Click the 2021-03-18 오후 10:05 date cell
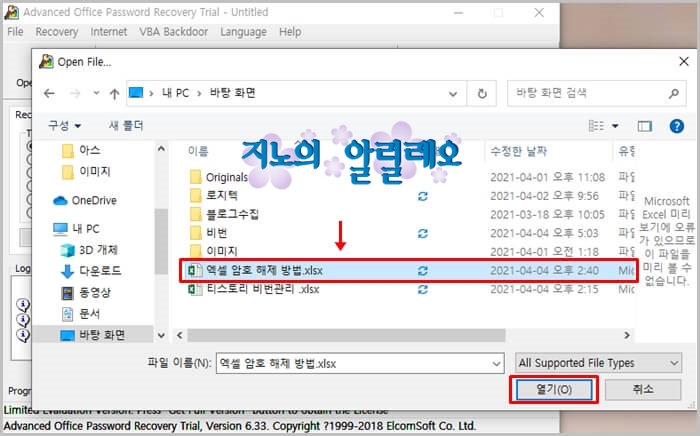The width and height of the screenshot is (700, 436). (x=547, y=215)
